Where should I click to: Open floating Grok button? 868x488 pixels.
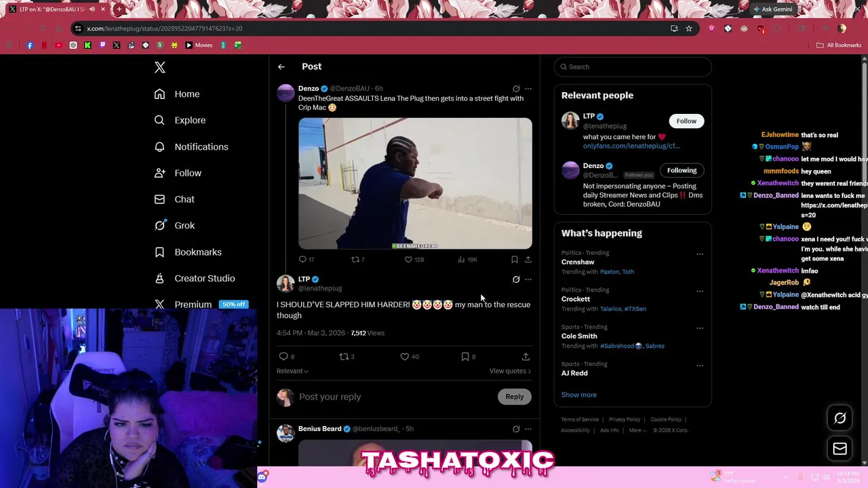[840, 418]
